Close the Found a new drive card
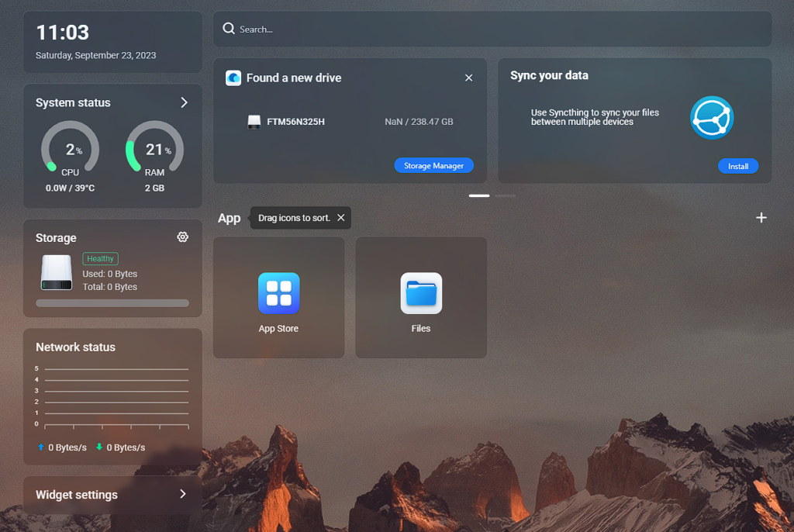Image resolution: width=794 pixels, height=532 pixels. (468, 78)
